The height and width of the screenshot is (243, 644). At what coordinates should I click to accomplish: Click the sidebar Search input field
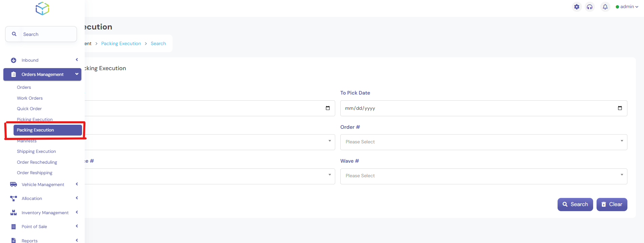[47, 34]
